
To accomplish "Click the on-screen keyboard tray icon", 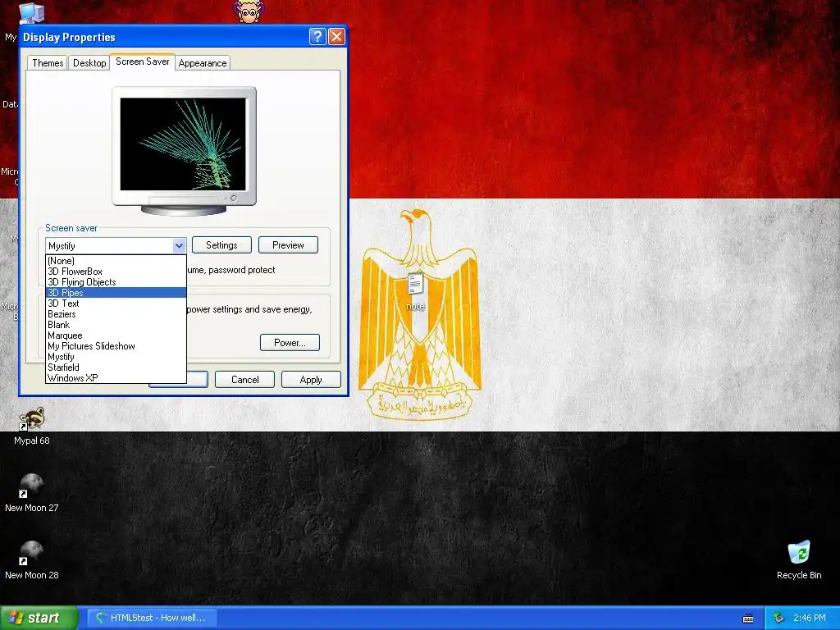I will tap(748, 619).
